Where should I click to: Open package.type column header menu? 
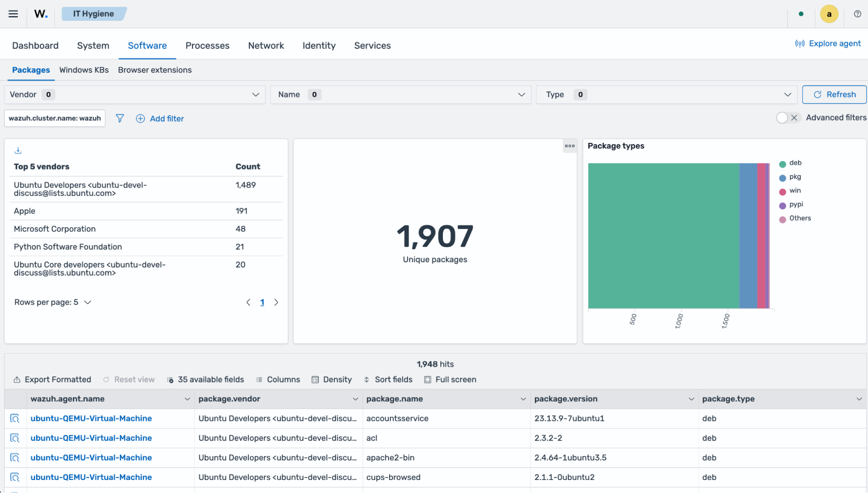tap(859, 399)
